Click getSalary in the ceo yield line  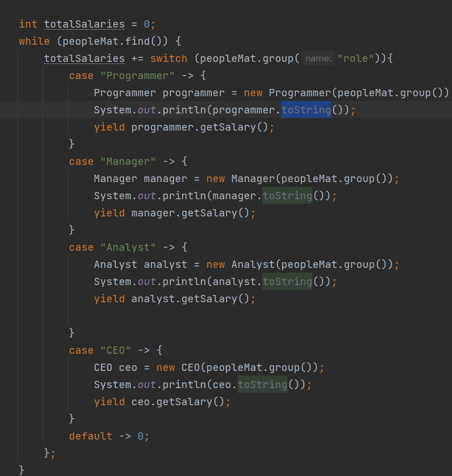point(184,402)
